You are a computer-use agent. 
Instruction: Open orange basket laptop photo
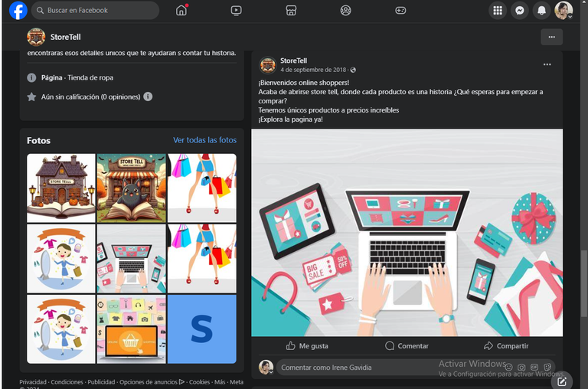[x=131, y=329]
